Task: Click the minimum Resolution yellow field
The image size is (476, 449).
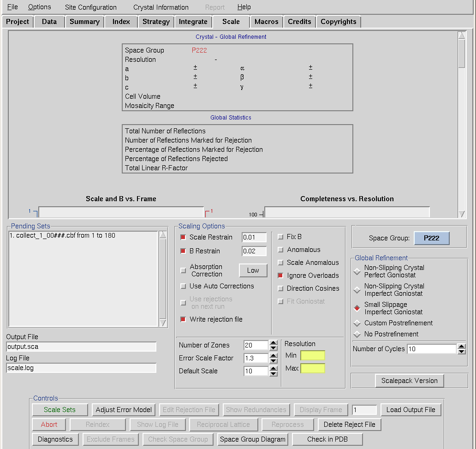Action: pyautogui.click(x=312, y=355)
